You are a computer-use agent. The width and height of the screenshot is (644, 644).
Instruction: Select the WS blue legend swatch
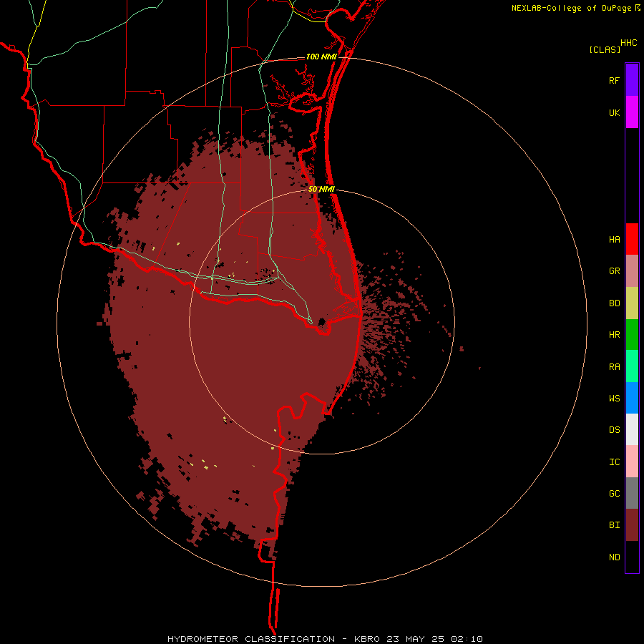point(632,398)
